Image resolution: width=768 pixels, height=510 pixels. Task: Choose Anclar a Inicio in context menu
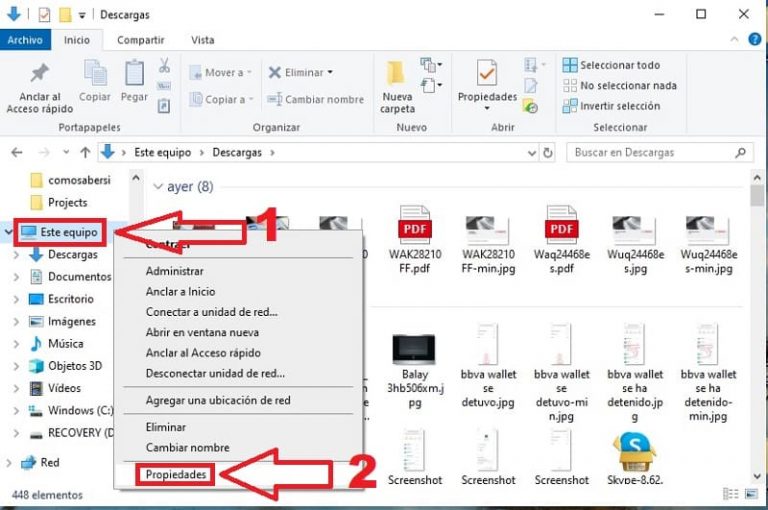pyautogui.click(x=180, y=291)
